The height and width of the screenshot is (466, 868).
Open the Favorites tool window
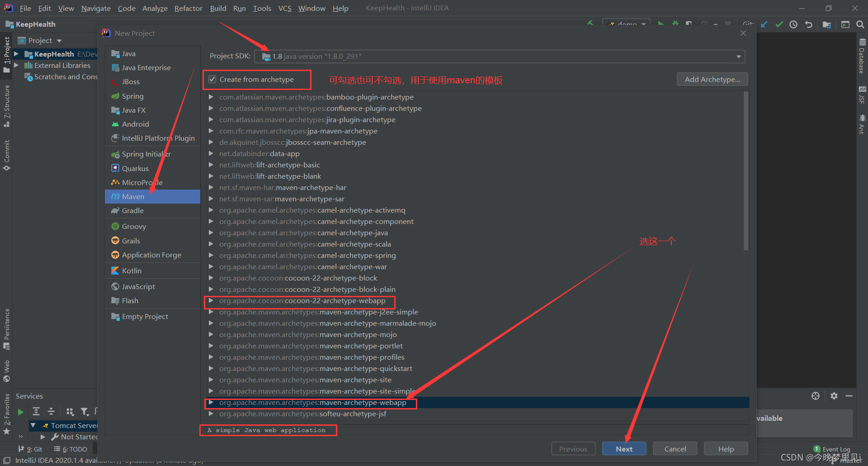(7, 414)
